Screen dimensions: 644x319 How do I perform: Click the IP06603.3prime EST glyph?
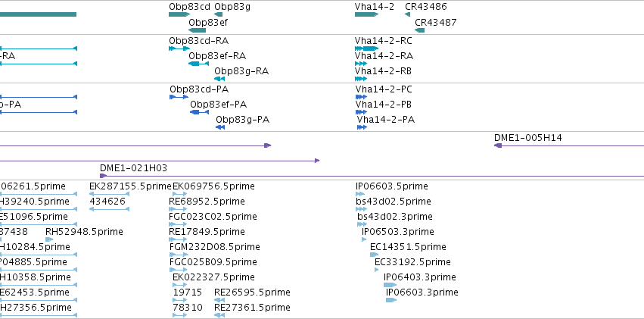click(391, 300)
